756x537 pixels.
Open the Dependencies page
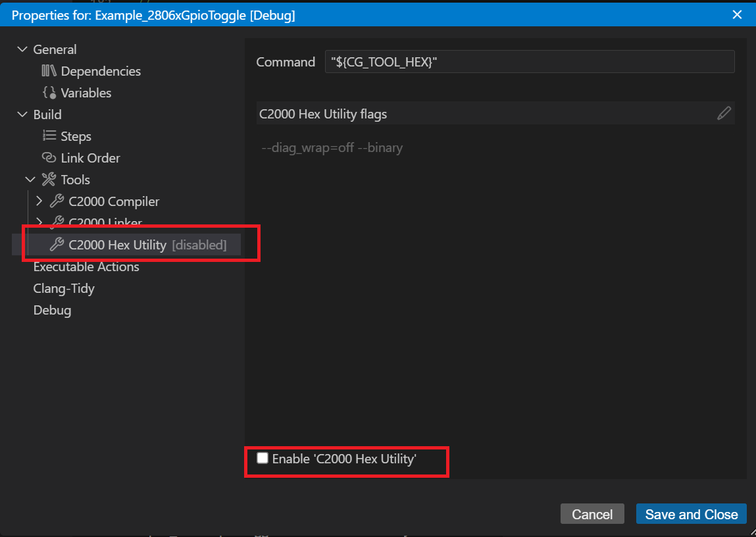[101, 71]
